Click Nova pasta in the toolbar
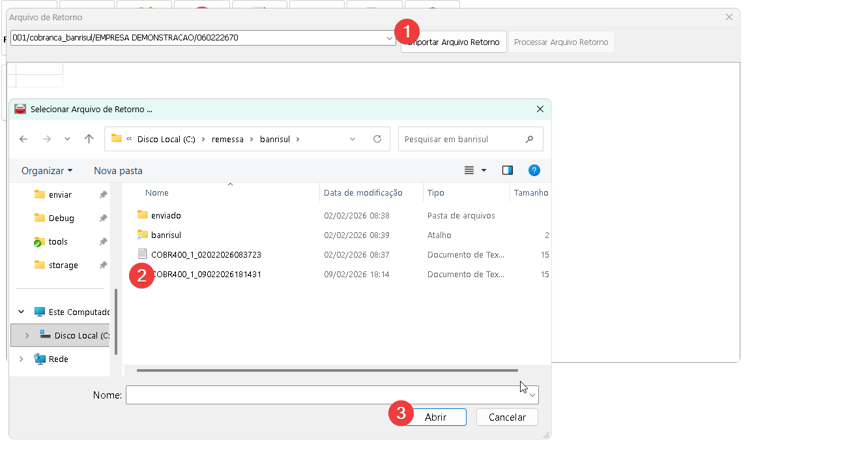The height and width of the screenshot is (452, 868). 118,170
